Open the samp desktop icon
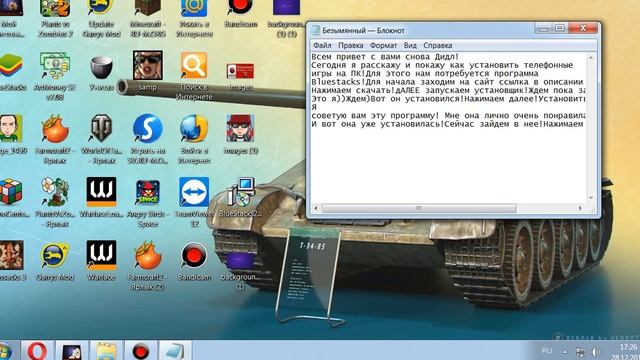 click(x=147, y=65)
